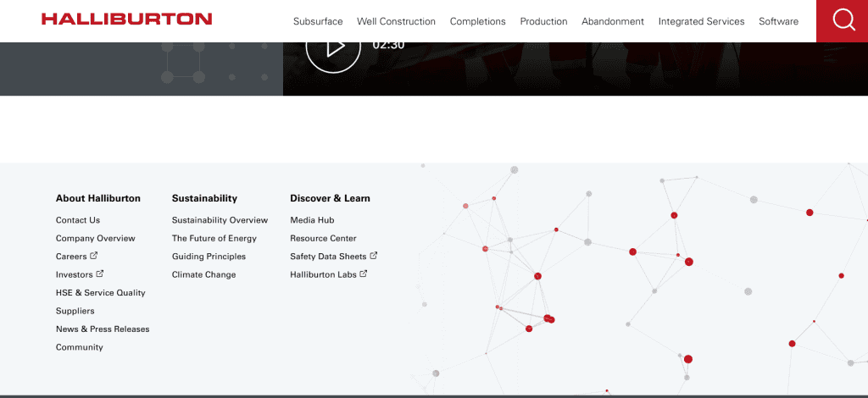Screen dimensions: 868x398
Task: Open News & Press Releases
Action: [x=103, y=329]
